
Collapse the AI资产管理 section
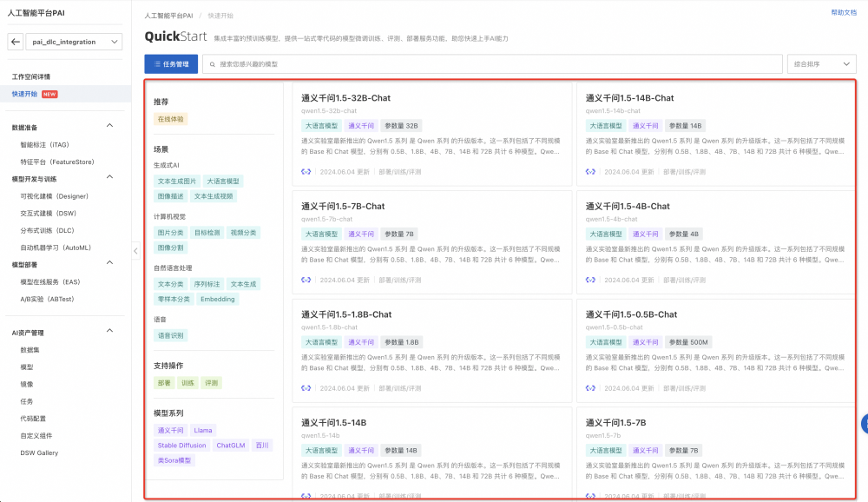click(109, 331)
